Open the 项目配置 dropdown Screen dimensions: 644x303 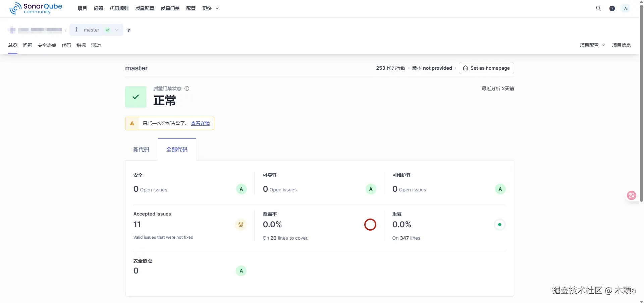point(592,45)
